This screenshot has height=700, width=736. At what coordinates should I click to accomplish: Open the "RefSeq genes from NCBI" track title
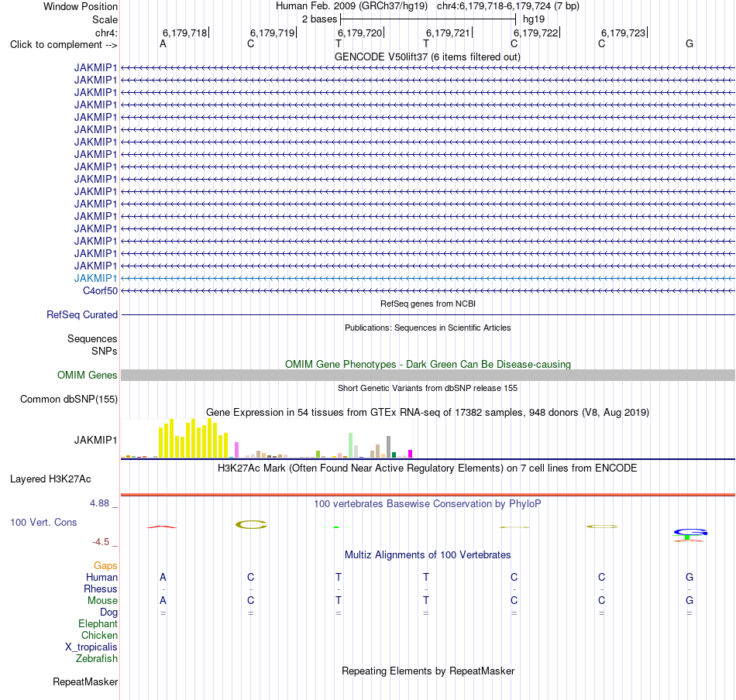click(428, 304)
